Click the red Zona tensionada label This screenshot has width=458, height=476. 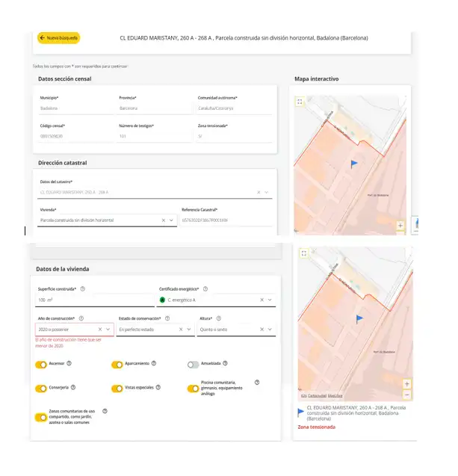point(317,427)
